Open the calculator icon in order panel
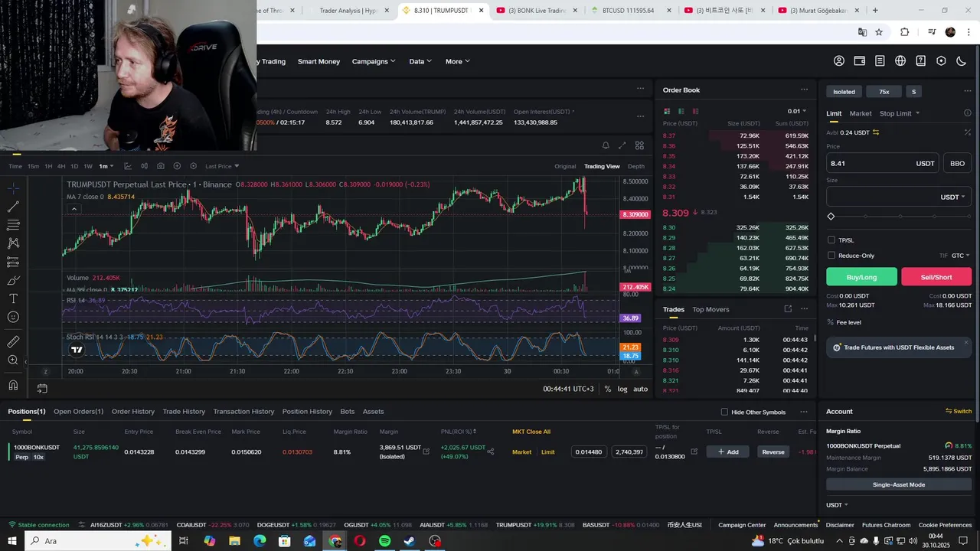Image resolution: width=980 pixels, height=551 pixels. click(968, 132)
